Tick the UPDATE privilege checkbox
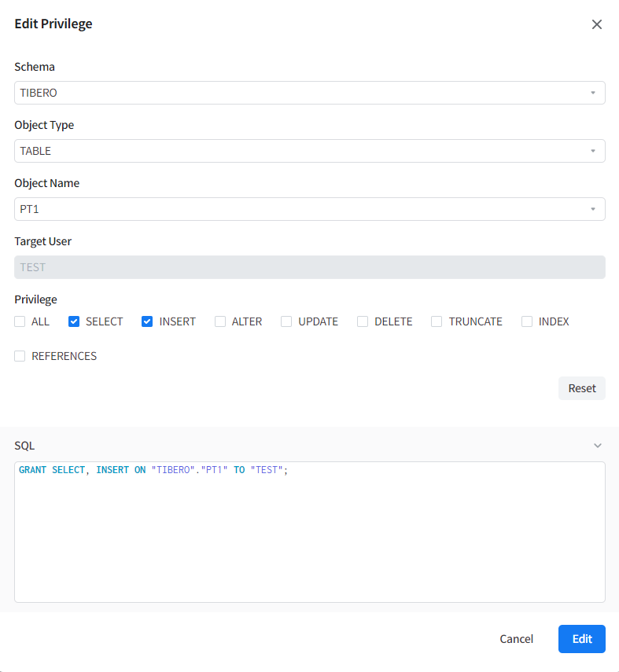619x672 pixels. coord(286,321)
